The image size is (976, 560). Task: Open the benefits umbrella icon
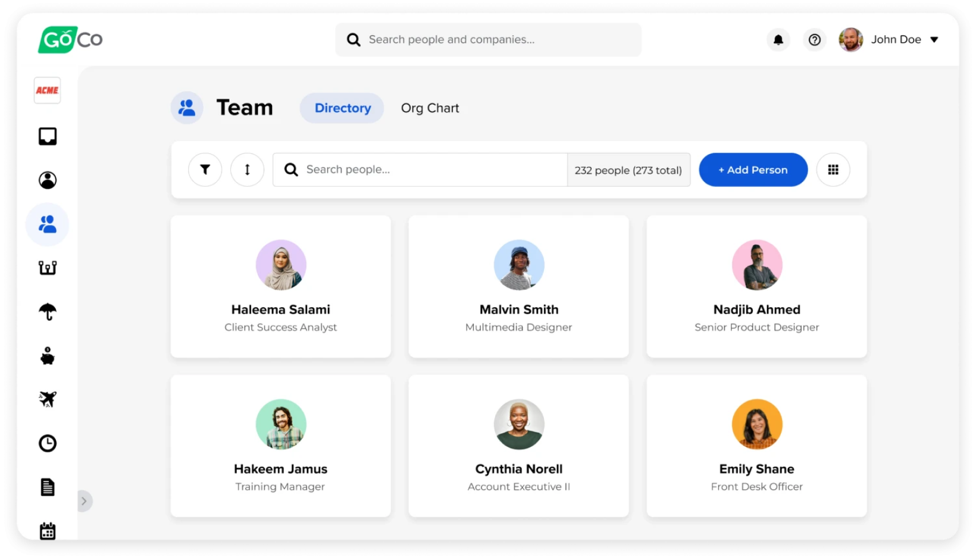tap(48, 311)
